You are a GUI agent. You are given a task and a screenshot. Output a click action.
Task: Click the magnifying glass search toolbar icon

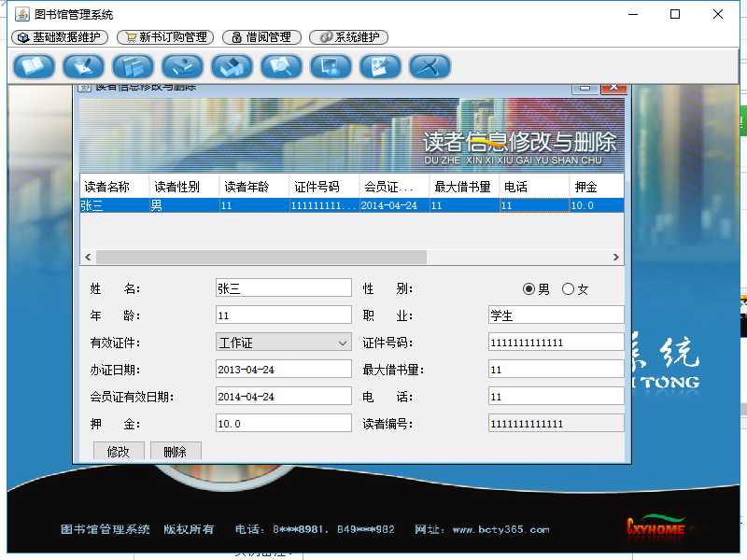(x=281, y=67)
